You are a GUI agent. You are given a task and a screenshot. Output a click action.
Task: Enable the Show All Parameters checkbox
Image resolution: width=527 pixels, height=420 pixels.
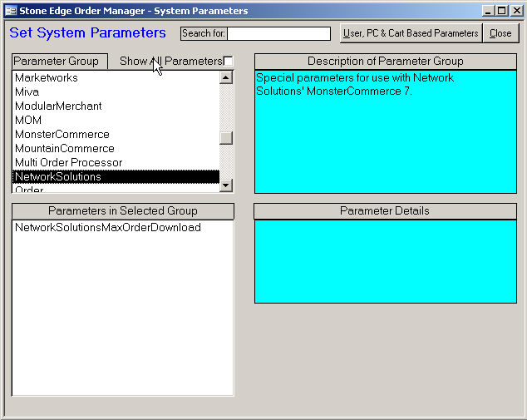228,62
